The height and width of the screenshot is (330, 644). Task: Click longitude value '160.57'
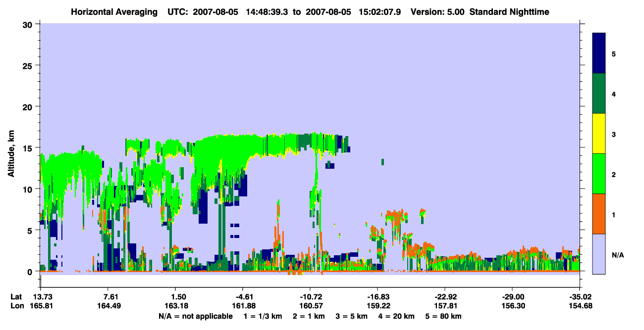(312, 306)
